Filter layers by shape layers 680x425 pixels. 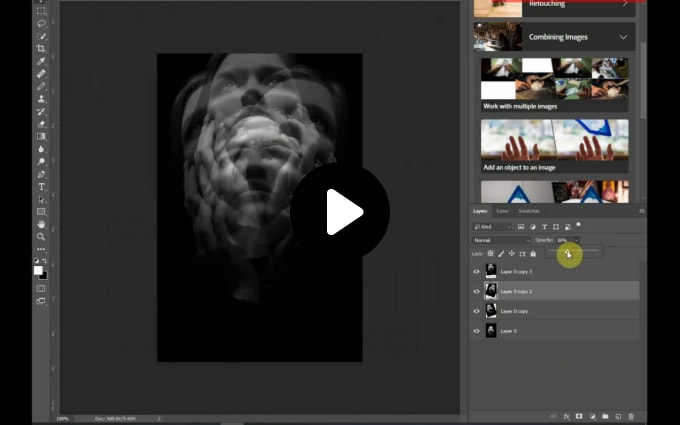[556, 227]
